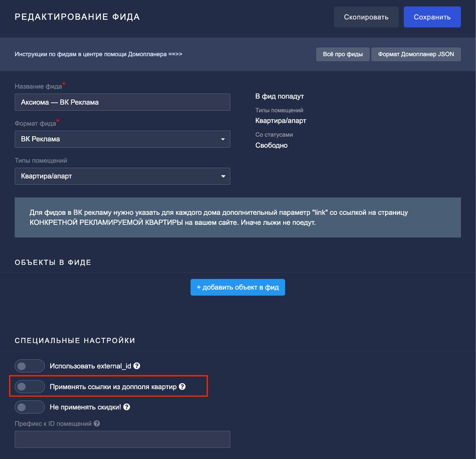
Task: Open 'Формат Домопланер JSON' help button
Action: (x=416, y=54)
